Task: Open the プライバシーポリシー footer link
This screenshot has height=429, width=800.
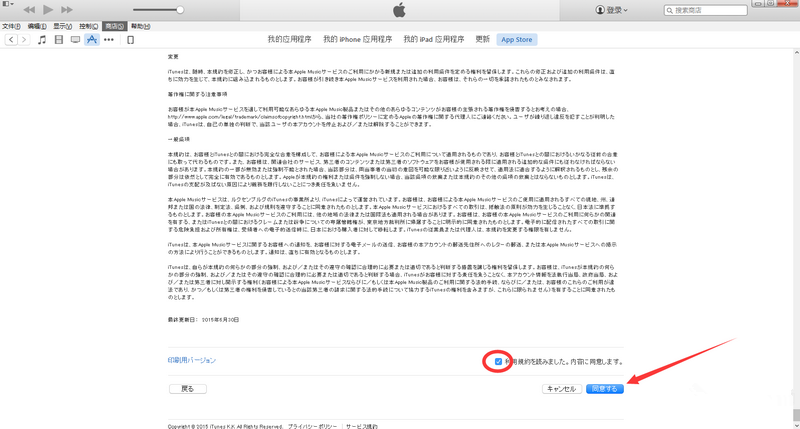Action: click(312, 426)
